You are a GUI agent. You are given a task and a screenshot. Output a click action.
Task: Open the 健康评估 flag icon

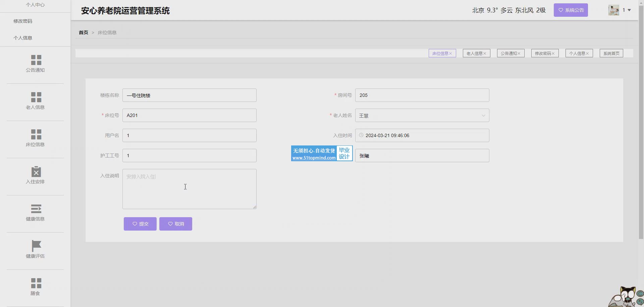[36, 246]
